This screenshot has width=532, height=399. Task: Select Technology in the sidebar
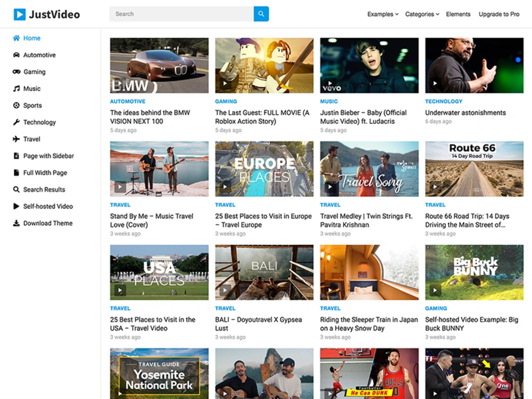39,122
